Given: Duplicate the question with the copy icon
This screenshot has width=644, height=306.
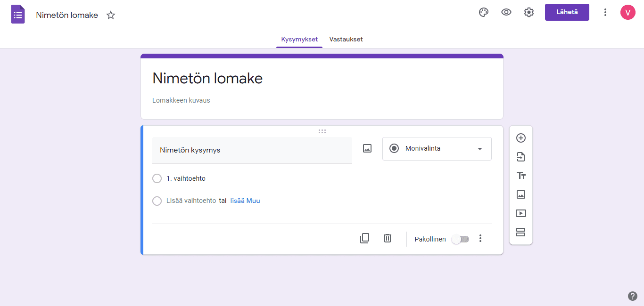Looking at the screenshot, I should point(364,238).
